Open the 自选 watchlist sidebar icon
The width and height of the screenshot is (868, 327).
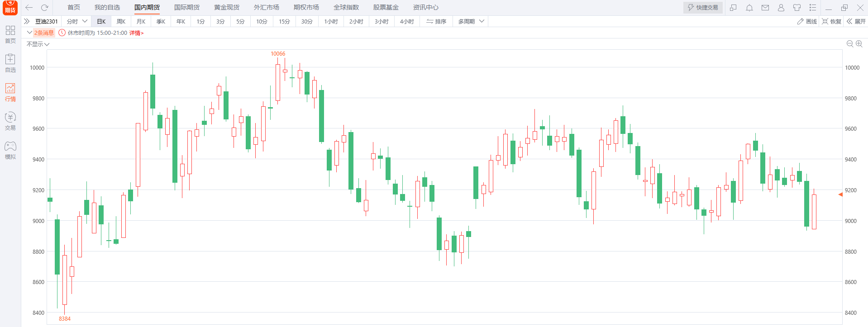pyautogui.click(x=10, y=63)
